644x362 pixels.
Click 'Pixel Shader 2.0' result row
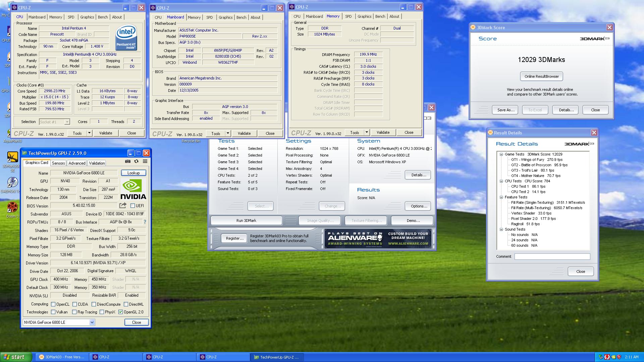533,219
